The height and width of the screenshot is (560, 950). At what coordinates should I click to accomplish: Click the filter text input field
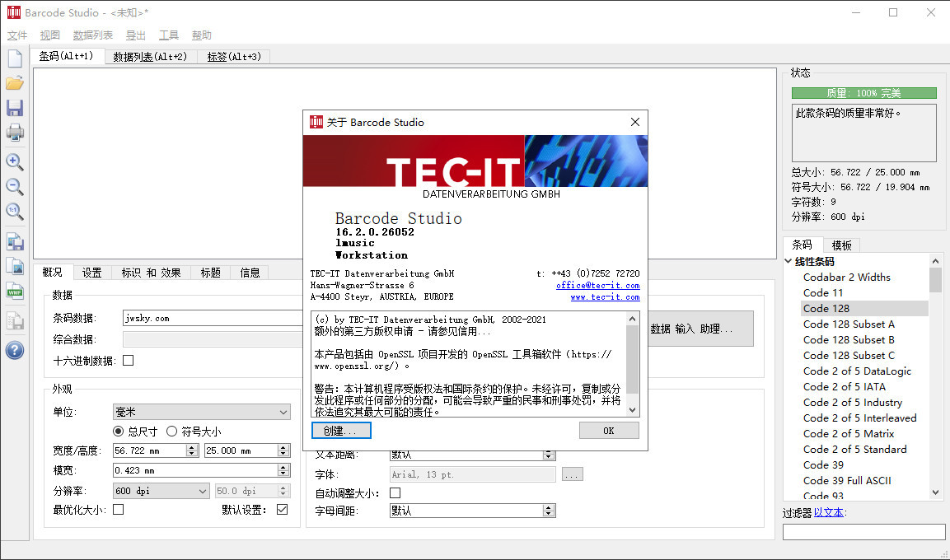coord(864,531)
